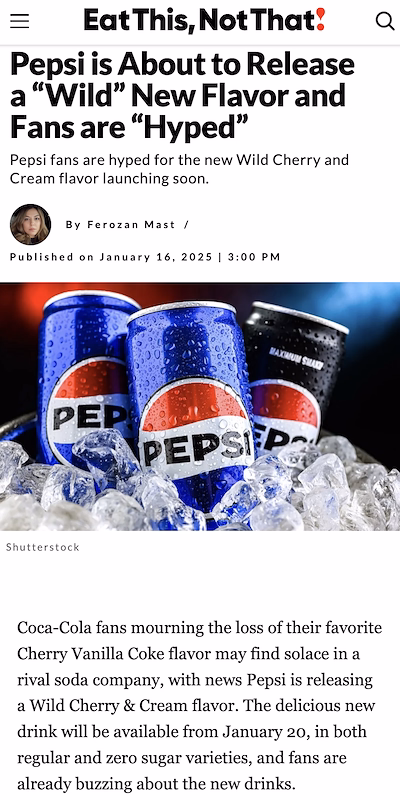Tap the black Pepsi Maximum can in photo
Screen dimensions: 400x800
tap(296, 372)
